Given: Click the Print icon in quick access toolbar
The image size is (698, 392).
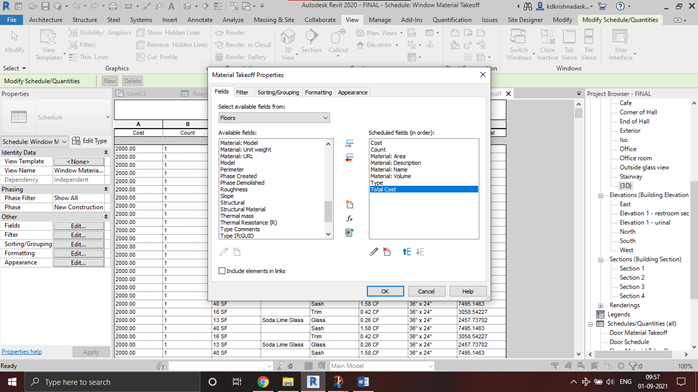Looking at the screenshot, I should tap(113, 6).
